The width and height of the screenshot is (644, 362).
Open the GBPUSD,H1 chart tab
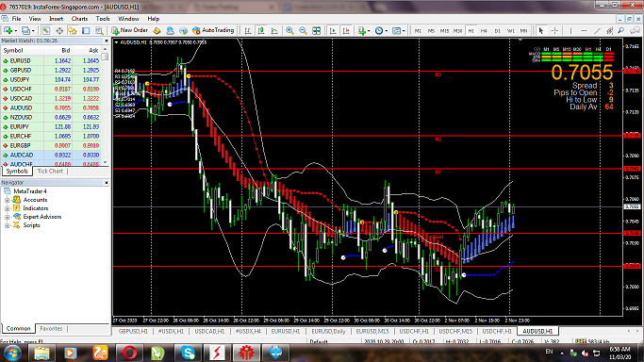click(133, 331)
